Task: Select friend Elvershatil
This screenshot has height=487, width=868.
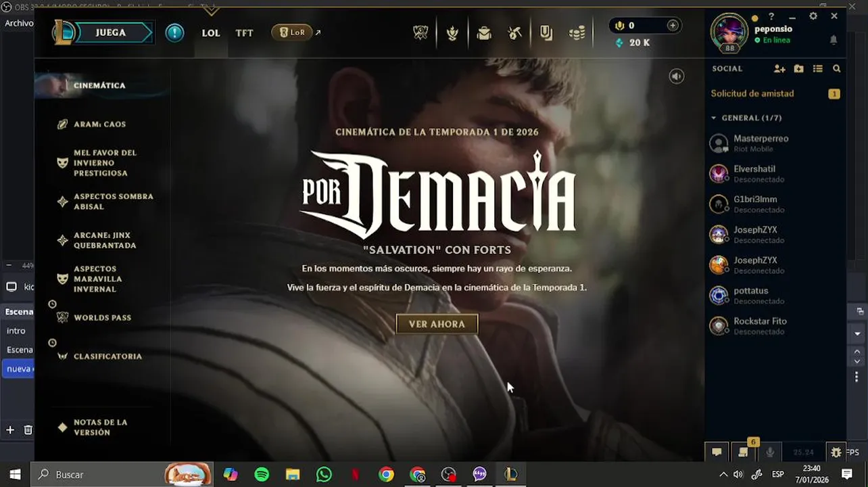Action: [775, 173]
